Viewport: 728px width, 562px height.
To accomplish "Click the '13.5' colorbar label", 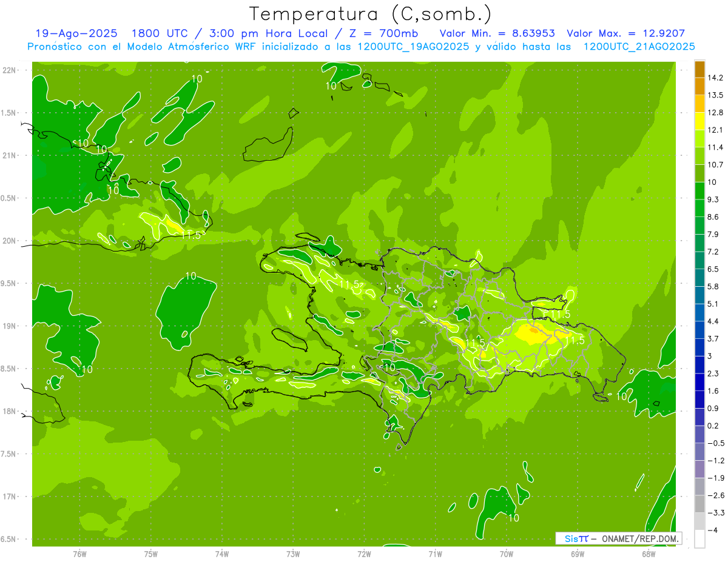I will [x=715, y=95].
